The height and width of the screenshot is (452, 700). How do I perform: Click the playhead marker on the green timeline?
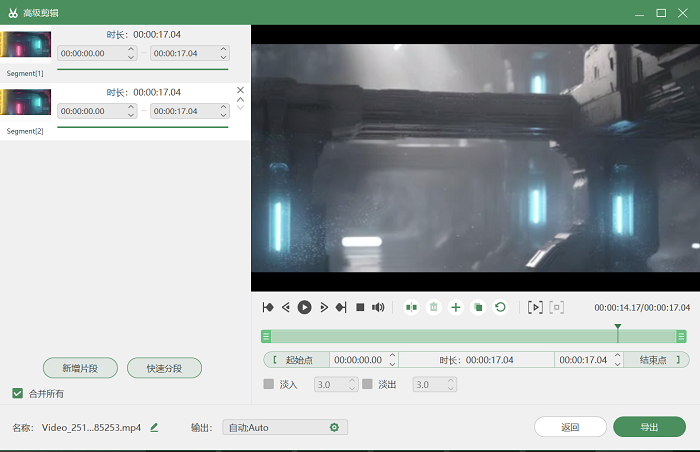[617, 327]
